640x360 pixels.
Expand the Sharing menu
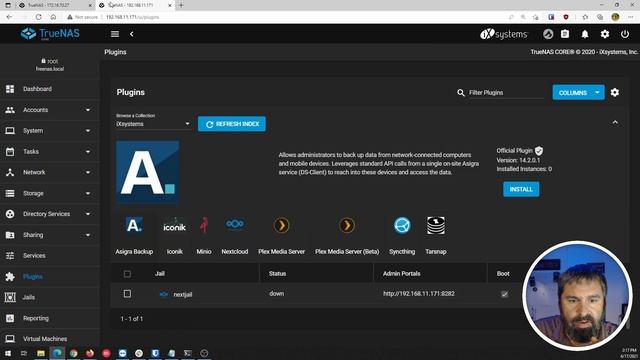(x=50, y=235)
